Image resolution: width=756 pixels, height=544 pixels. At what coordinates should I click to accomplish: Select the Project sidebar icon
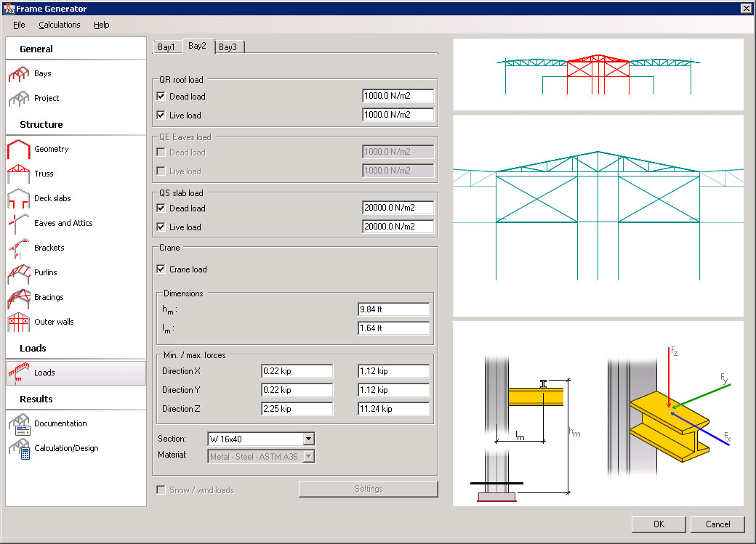pyautogui.click(x=18, y=99)
